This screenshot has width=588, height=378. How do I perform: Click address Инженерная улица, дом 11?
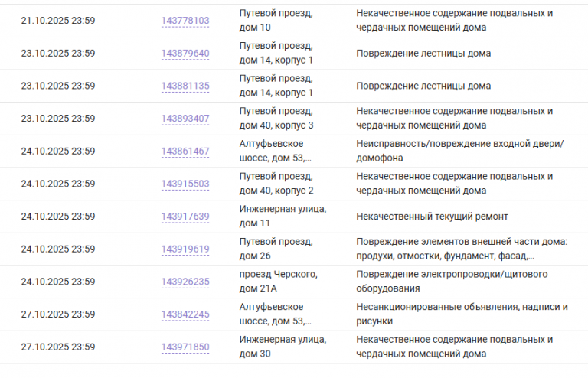(283, 216)
